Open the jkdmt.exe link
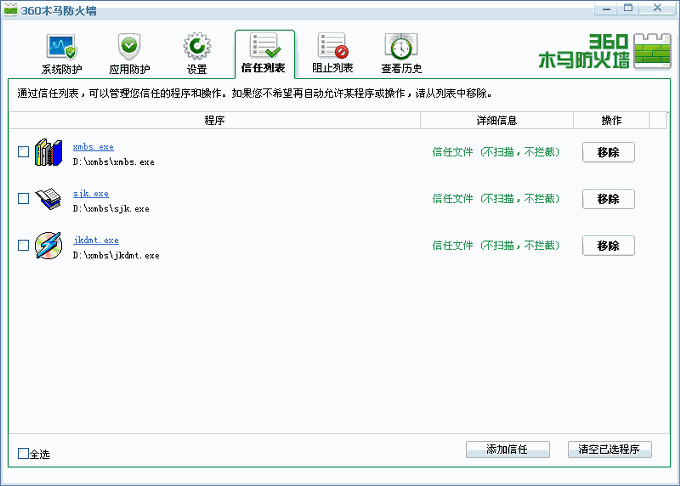 [x=96, y=240]
